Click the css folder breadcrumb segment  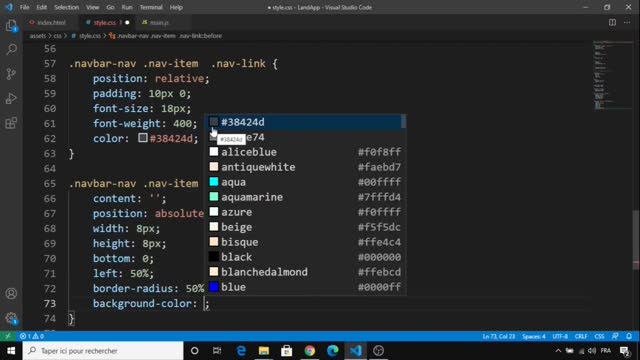pos(58,36)
